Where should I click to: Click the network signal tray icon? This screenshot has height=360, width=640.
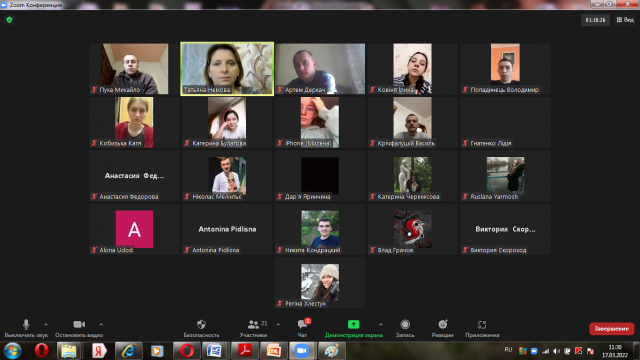point(546,351)
